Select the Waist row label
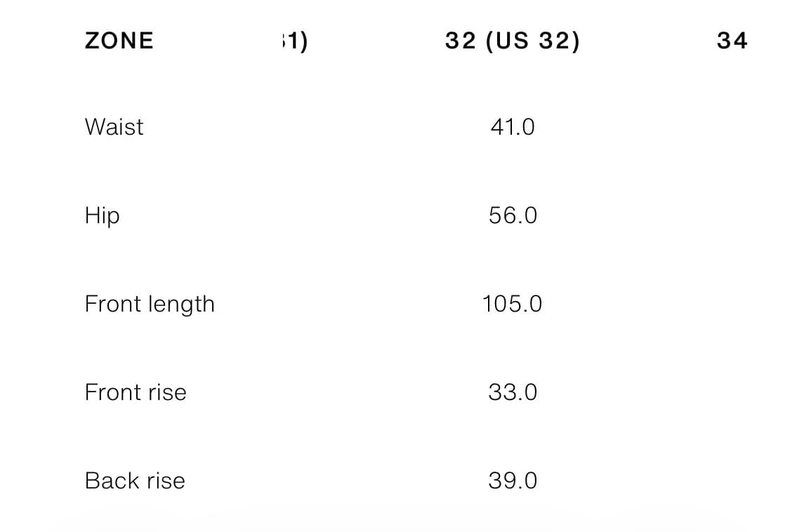 [114, 127]
